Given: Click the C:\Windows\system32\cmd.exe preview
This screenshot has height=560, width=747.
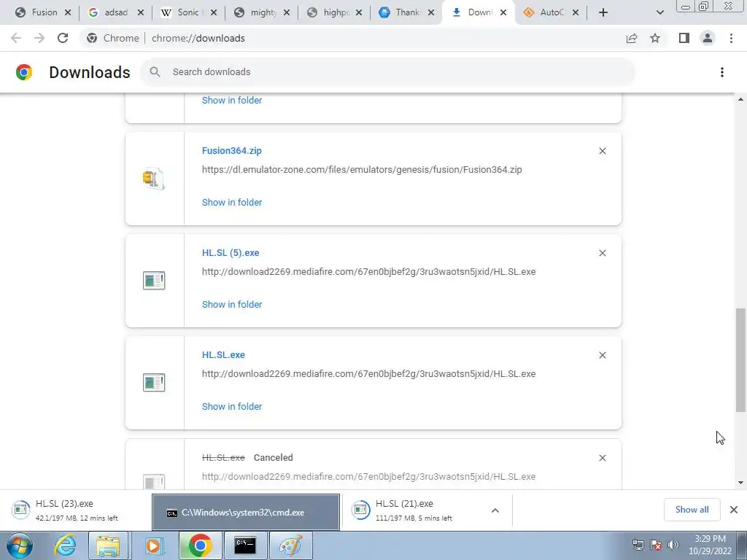Looking at the screenshot, I should tap(246, 513).
